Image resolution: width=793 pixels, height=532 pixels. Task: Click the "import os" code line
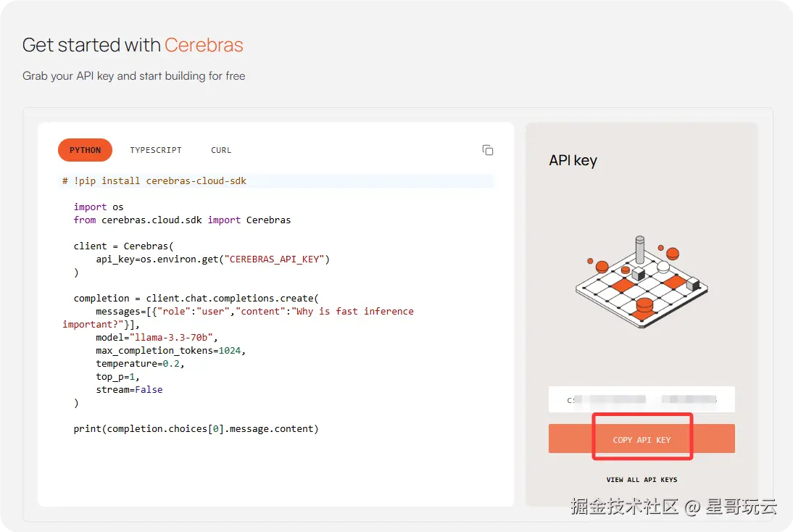tap(98, 207)
